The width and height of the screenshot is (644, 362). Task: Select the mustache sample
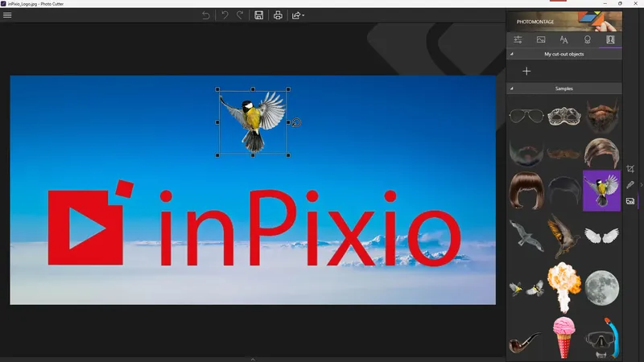[564, 154]
